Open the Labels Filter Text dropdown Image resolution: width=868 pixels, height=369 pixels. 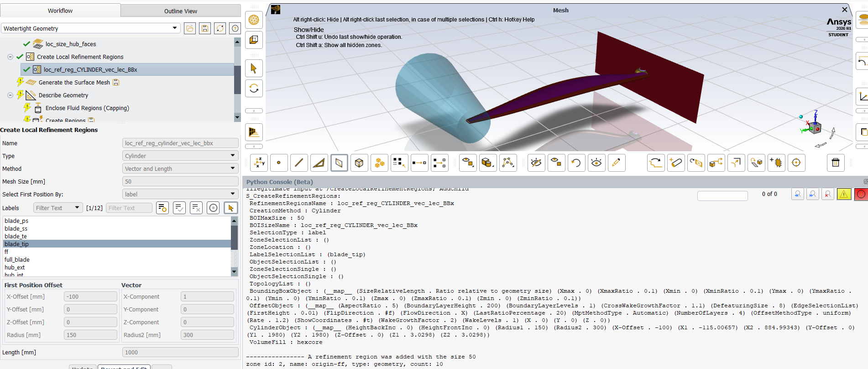(58, 208)
